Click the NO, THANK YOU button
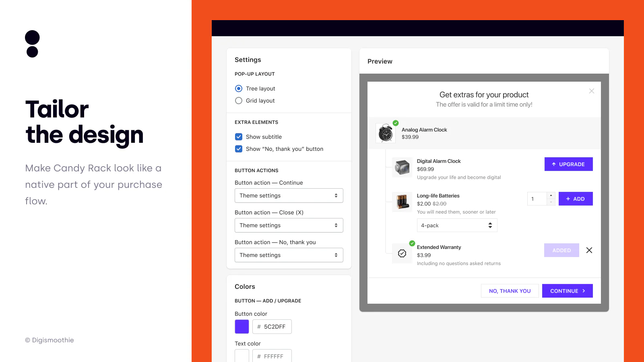The width and height of the screenshot is (644, 362). [x=510, y=291]
